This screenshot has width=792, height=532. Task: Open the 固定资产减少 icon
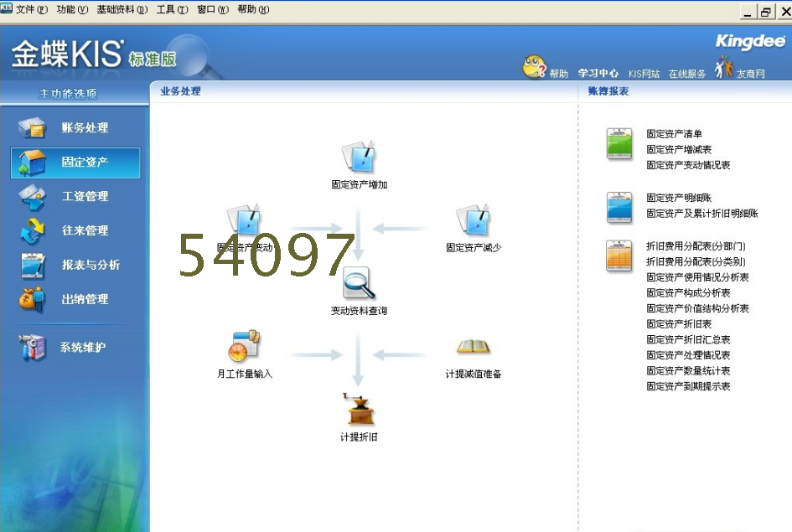click(474, 220)
